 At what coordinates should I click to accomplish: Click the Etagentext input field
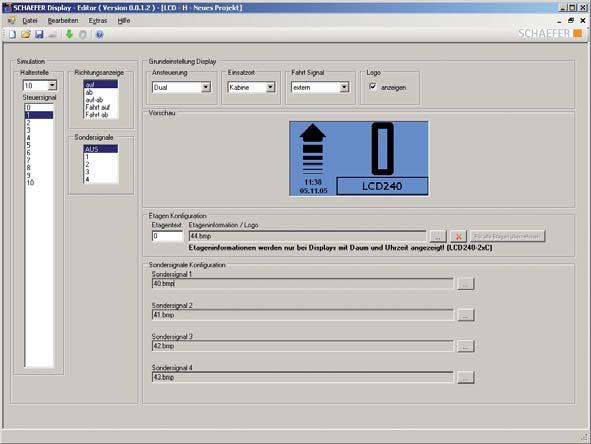[167, 236]
